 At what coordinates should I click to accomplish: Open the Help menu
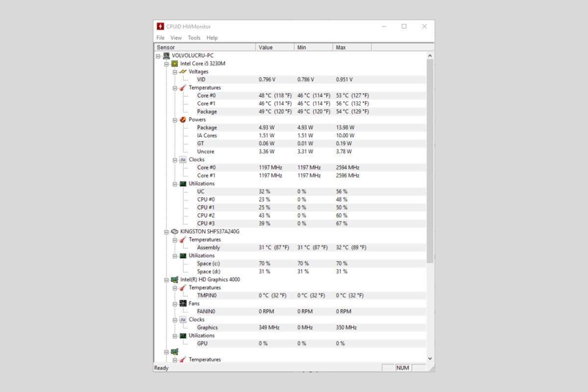pyautogui.click(x=212, y=38)
